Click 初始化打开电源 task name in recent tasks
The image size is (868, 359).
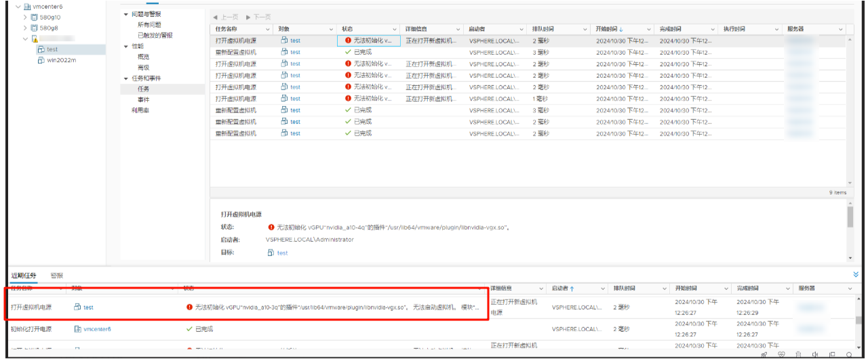[x=31, y=329]
